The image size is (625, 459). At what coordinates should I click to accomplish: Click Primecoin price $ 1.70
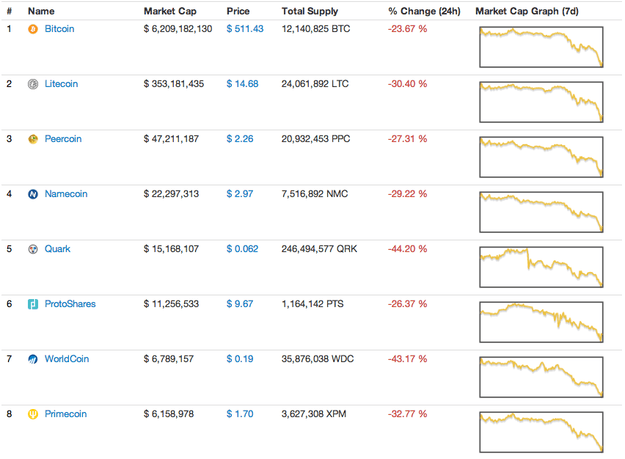coord(240,414)
